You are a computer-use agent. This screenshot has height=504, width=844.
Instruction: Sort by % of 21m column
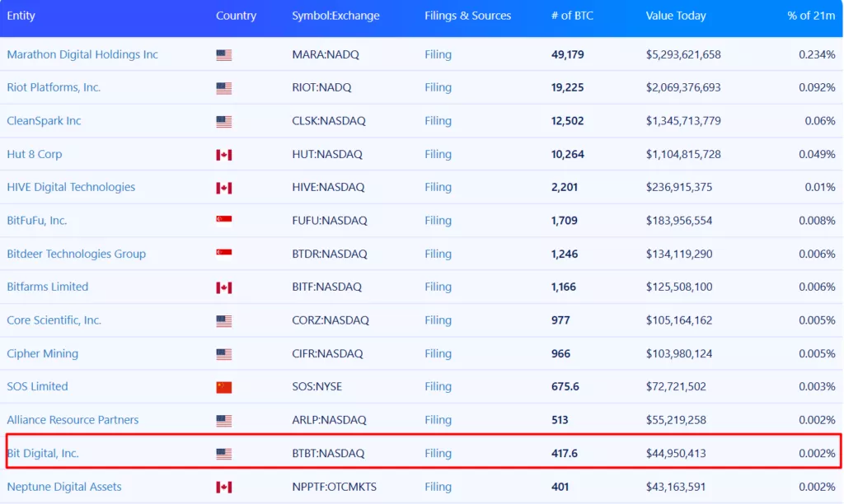tap(811, 16)
